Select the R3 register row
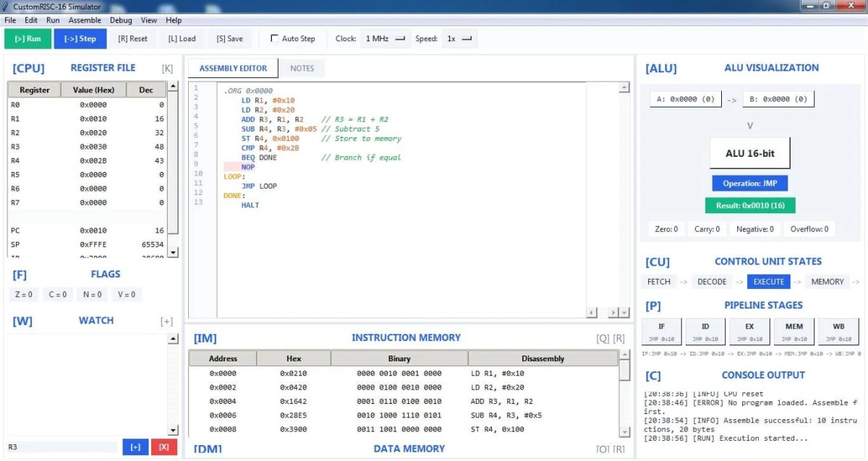 [88, 147]
